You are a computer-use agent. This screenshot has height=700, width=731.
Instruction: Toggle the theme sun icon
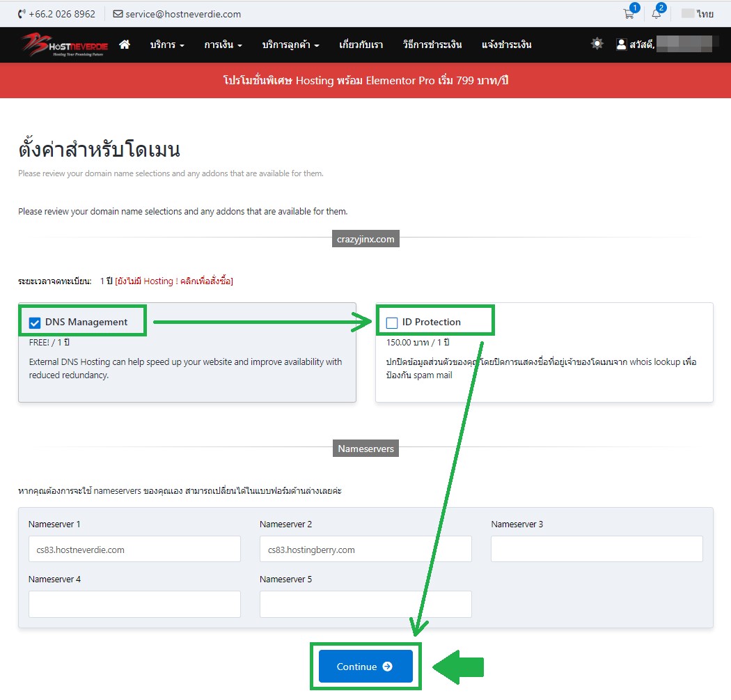pos(597,44)
